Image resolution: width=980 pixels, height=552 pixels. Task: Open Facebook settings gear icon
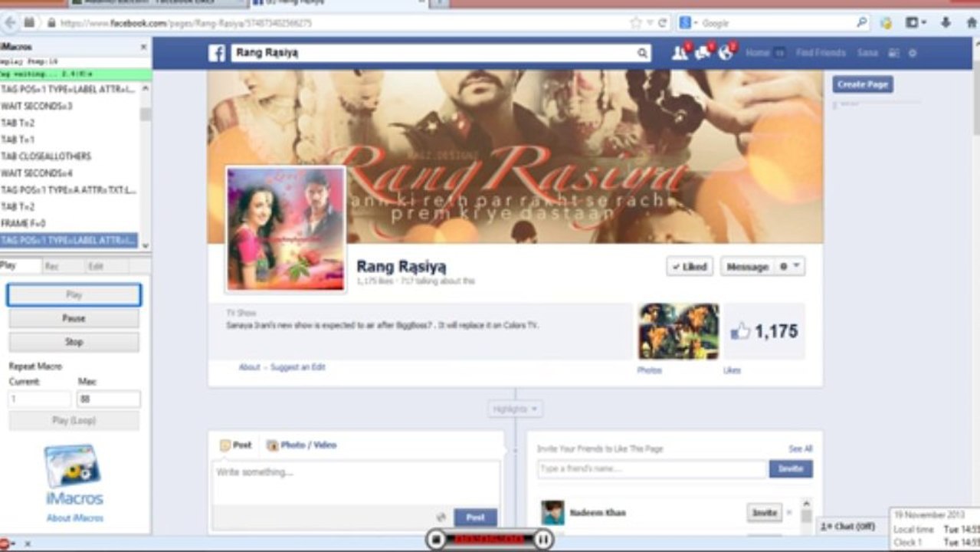pyautogui.click(x=912, y=53)
